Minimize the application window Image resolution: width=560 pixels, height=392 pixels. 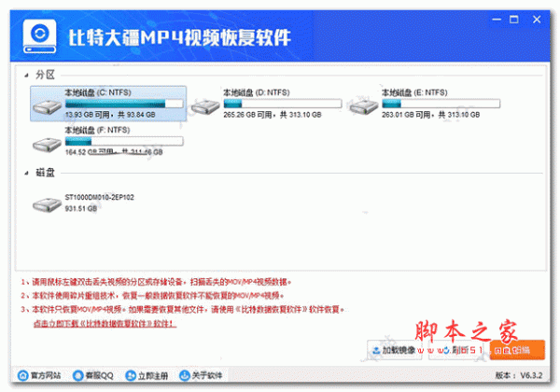[497, 20]
